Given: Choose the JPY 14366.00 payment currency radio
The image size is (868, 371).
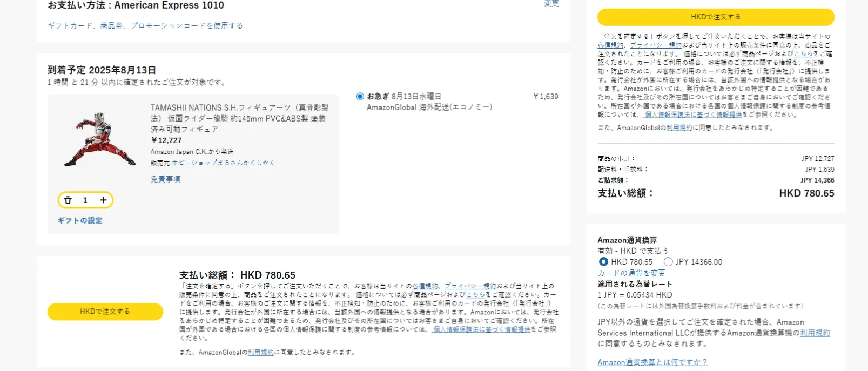Looking at the screenshot, I should 668,262.
